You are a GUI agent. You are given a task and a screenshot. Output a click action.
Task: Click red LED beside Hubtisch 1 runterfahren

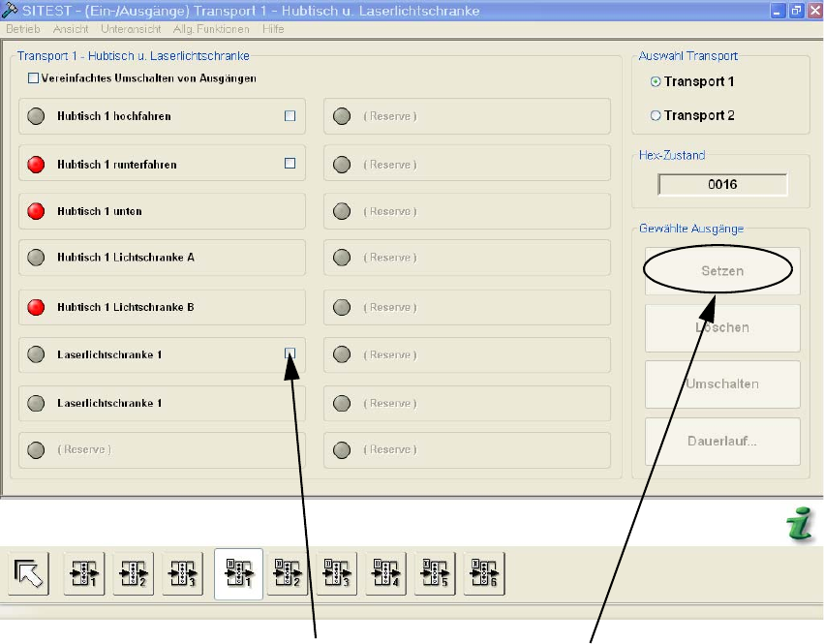click(36, 165)
